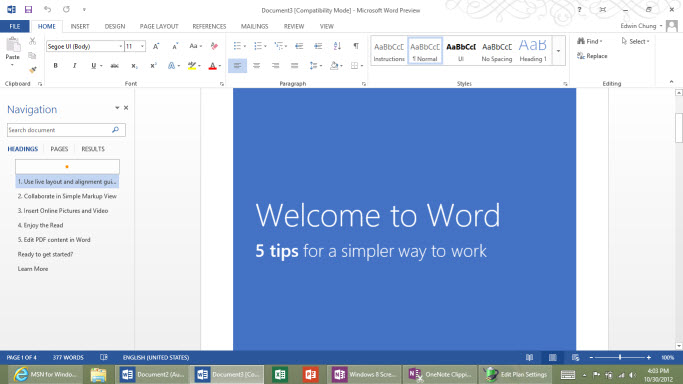Apply the text highlight color

click(x=192, y=66)
